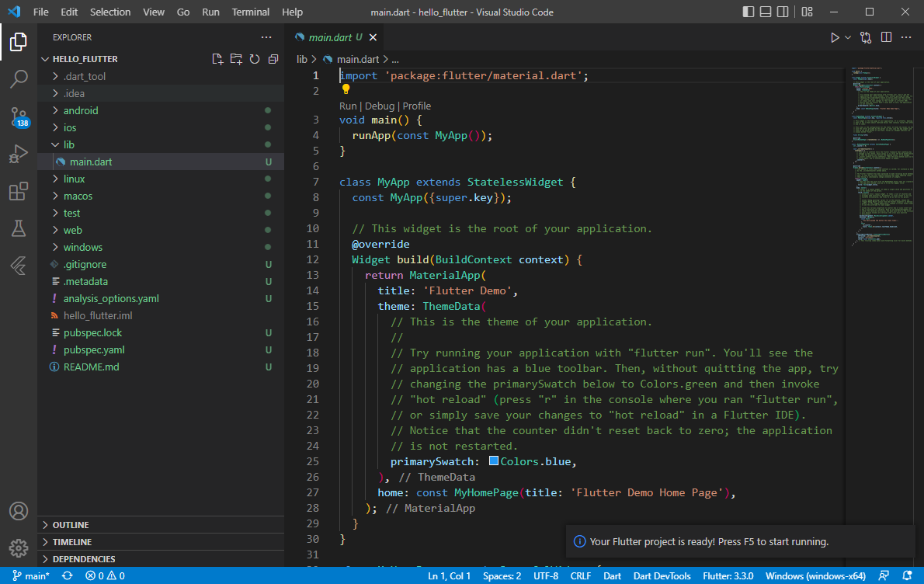Click the Debug code lens link
This screenshot has width=924, height=584.
tap(380, 106)
